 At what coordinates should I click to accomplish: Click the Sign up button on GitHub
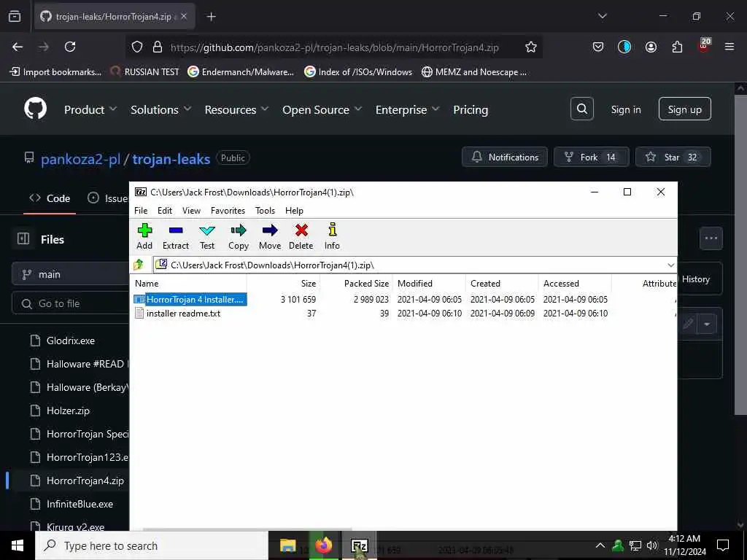coord(684,109)
